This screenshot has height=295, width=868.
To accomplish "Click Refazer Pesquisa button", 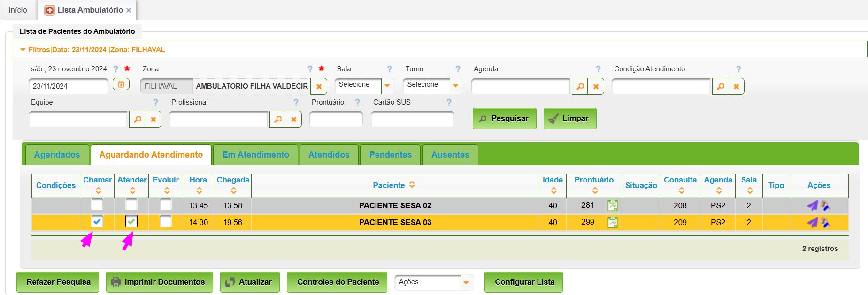I will point(58,282).
